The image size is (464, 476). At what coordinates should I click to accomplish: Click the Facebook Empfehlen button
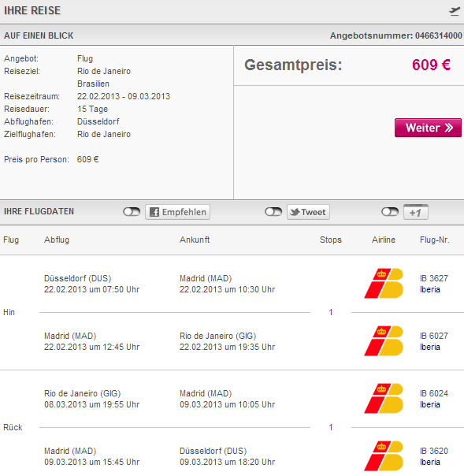tap(177, 212)
